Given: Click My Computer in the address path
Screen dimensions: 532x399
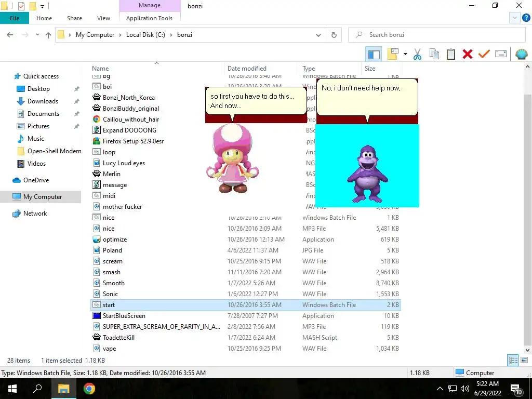Looking at the screenshot, I should point(95,35).
